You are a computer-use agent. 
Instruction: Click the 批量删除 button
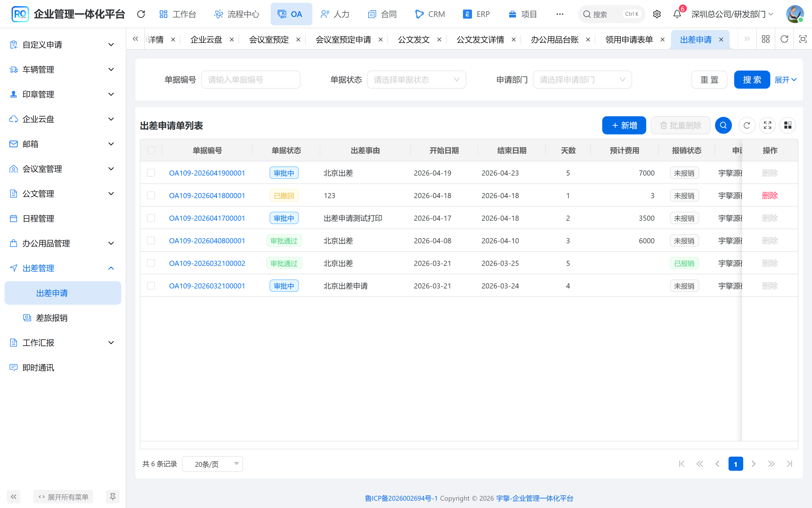(680, 125)
